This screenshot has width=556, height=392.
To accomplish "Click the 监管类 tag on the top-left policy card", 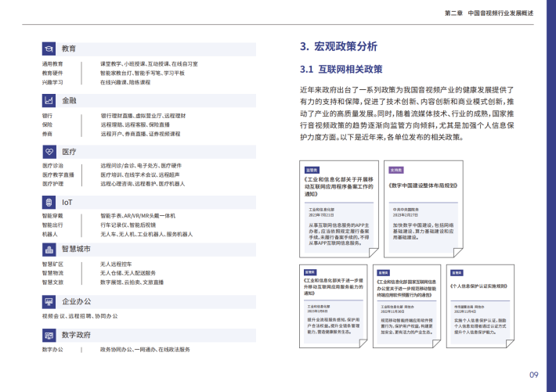I will [x=312, y=169].
